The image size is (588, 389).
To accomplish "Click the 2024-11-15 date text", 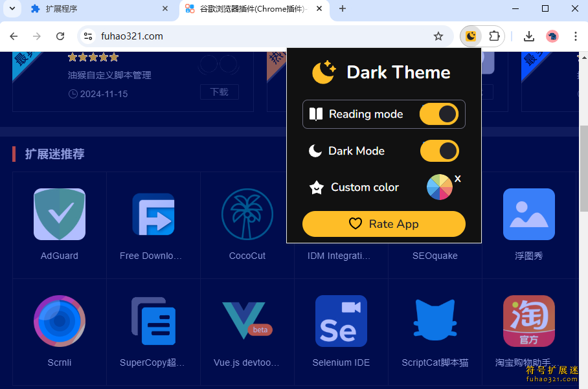I will 104,94.
